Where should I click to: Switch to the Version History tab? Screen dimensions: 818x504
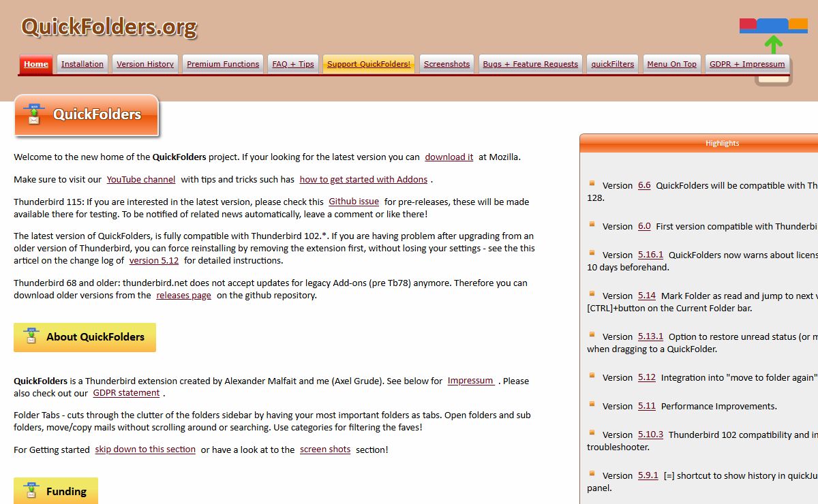[145, 64]
